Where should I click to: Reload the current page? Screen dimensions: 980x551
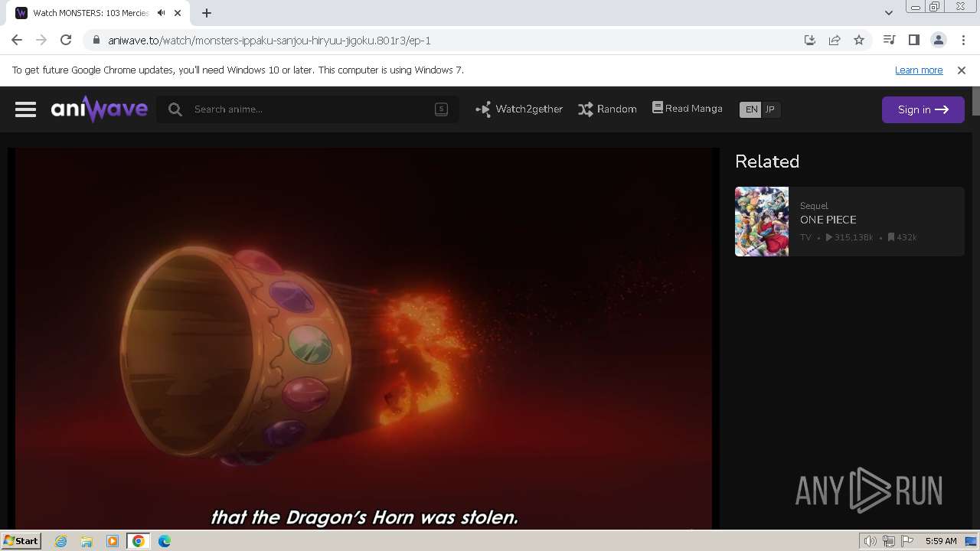66,40
